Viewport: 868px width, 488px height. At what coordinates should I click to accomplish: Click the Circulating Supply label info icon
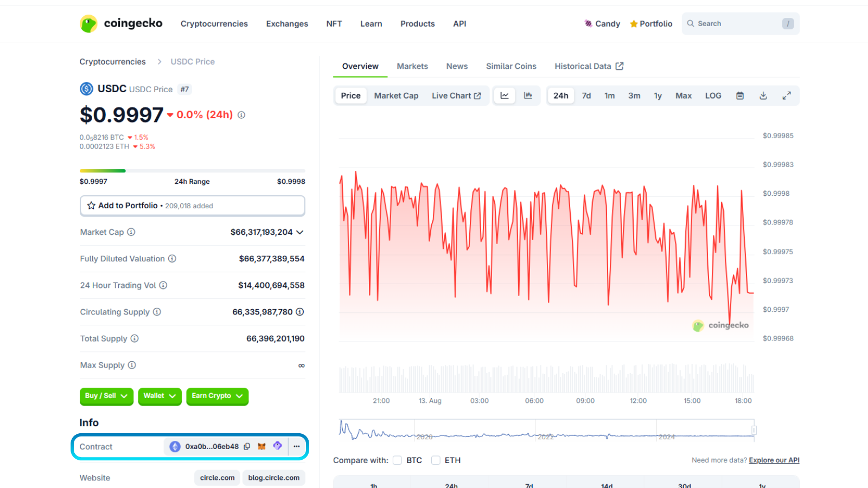157,312
